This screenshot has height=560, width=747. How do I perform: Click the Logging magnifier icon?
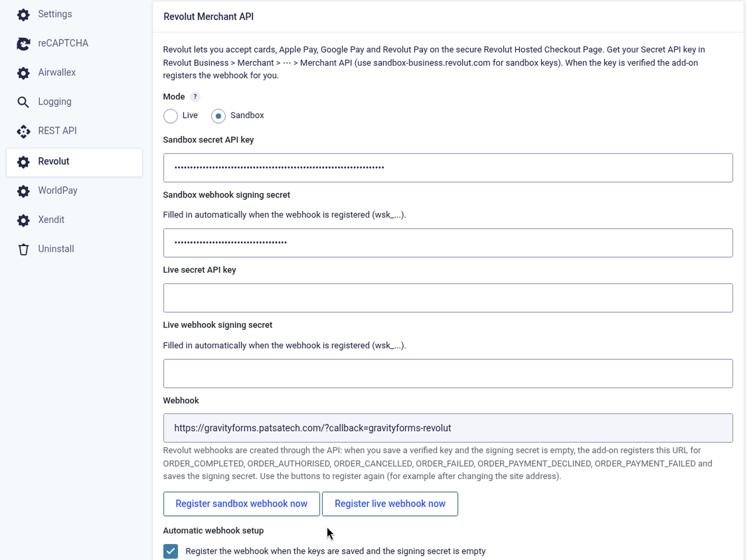tap(23, 102)
